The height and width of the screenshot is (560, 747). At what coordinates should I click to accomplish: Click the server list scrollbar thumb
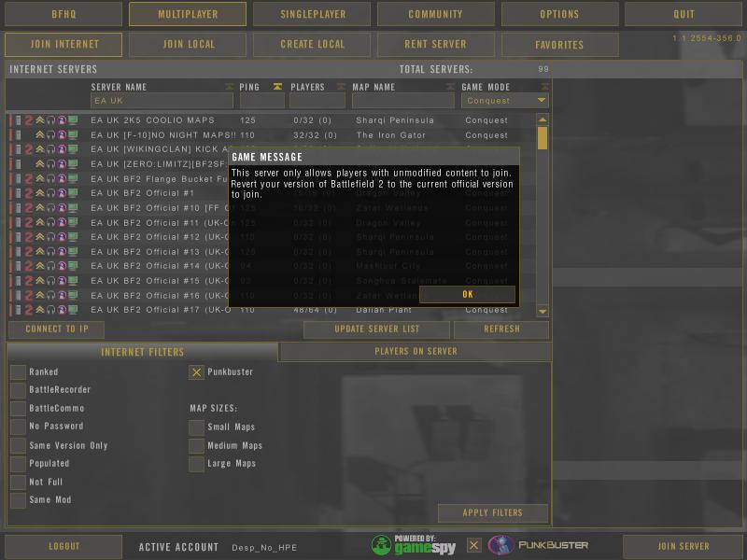[543, 138]
